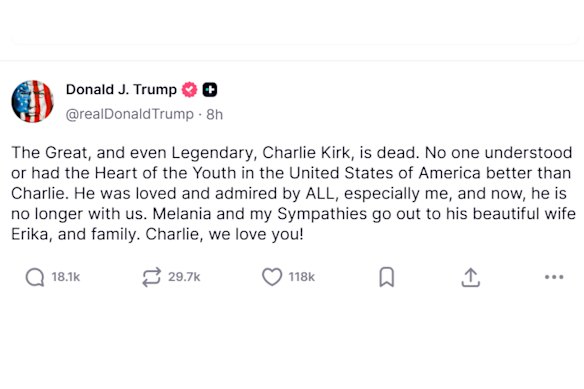
Task: Click the black plus badge beside the name
Action: [210, 90]
